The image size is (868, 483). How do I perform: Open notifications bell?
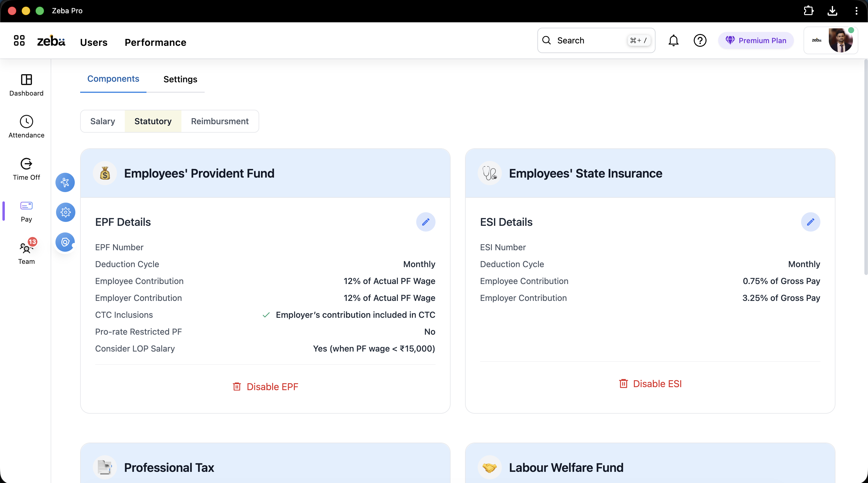(x=673, y=40)
